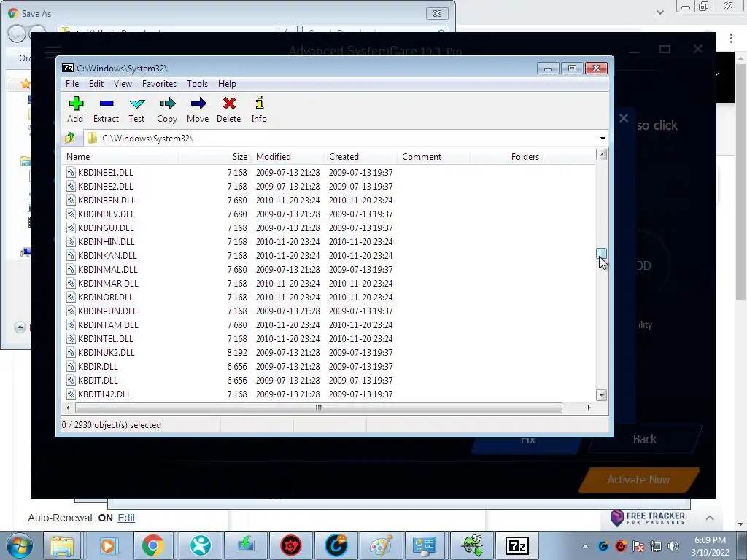
Task: Open Windows Explorer from the taskbar
Action: [x=63, y=545]
